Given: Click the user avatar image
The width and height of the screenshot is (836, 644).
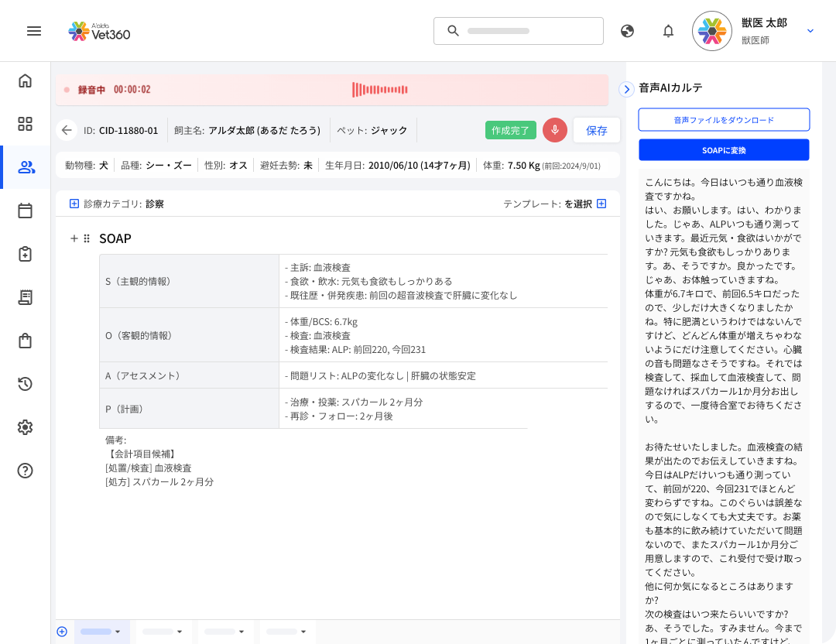Looking at the screenshot, I should [x=712, y=31].
